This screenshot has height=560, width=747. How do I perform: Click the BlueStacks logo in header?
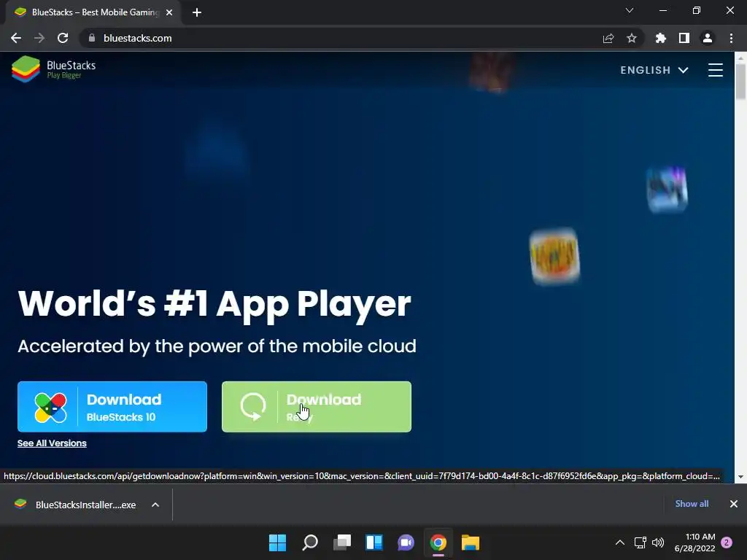coord(53,69)
